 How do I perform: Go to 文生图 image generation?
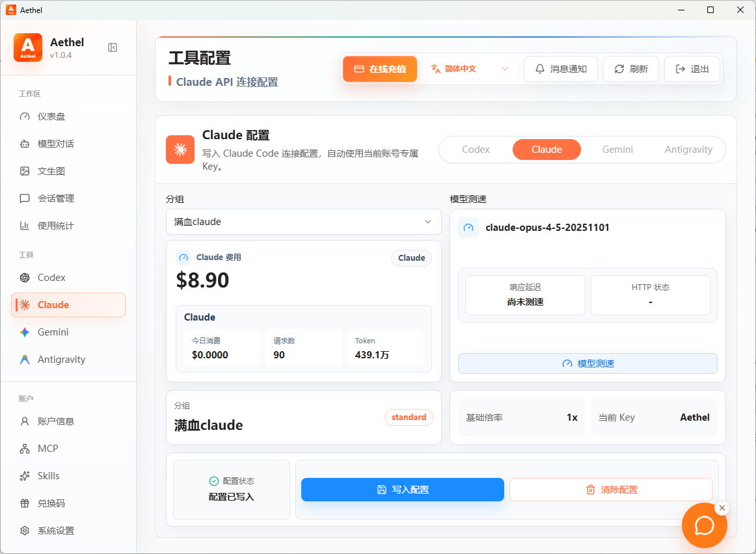coord(68,171)
